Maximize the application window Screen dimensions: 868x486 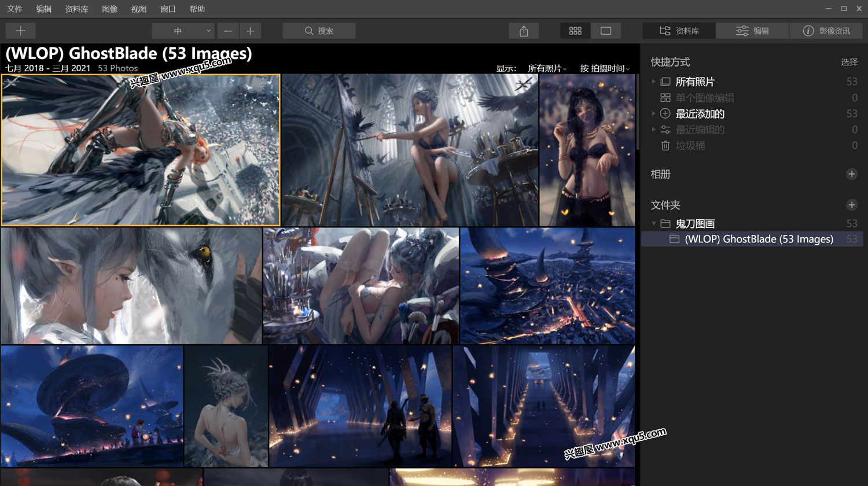844,9
